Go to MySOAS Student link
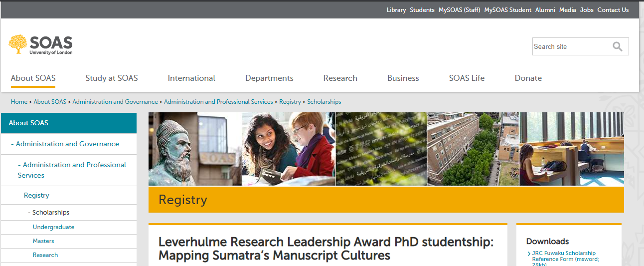 [x=508, y=10]
